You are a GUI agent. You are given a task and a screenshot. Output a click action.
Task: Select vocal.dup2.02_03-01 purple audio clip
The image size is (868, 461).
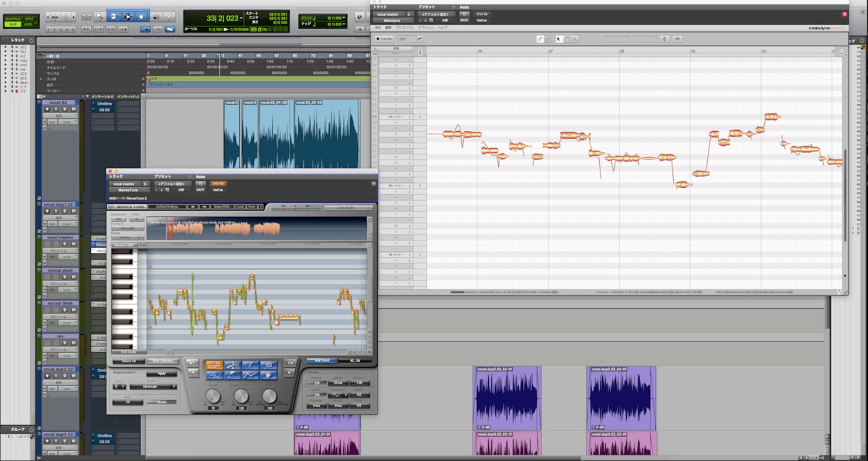point(621,398)
